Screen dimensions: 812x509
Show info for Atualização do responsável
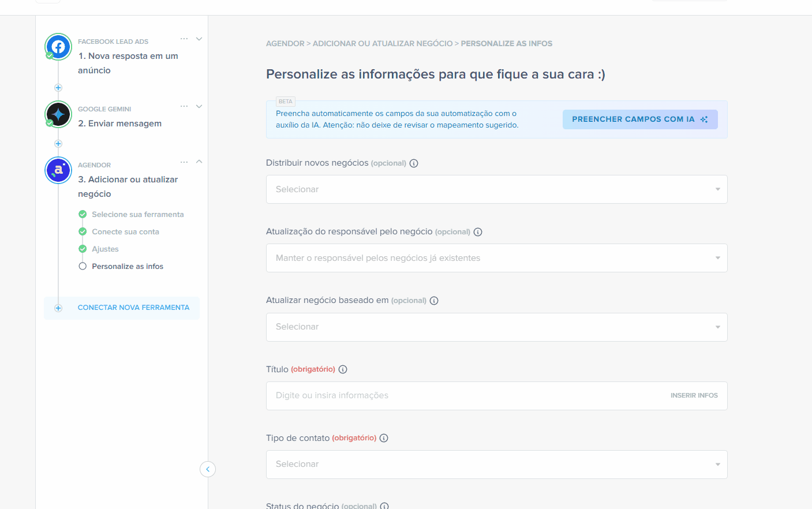coord(478,232)
